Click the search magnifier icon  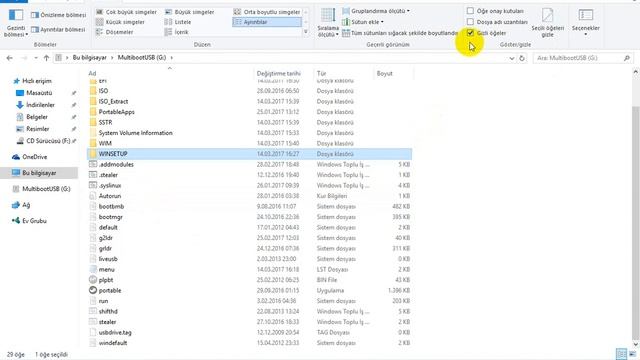tap(627, 58)
